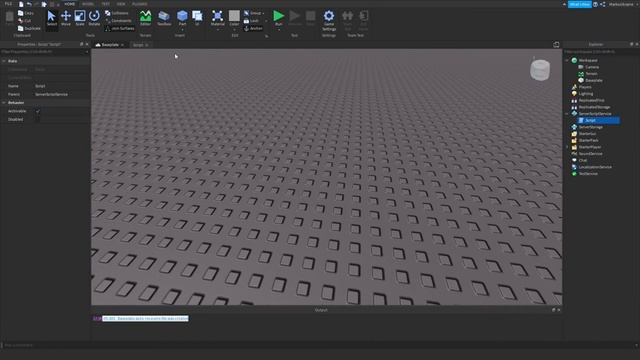Activate the Move tool
Viewport: 640px width, 360px height.
coord(66,18)
